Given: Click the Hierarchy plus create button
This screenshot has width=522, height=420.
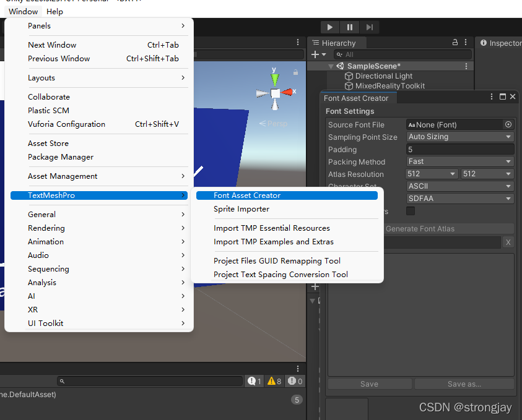Looking at the screenshot, I should 315,54.
